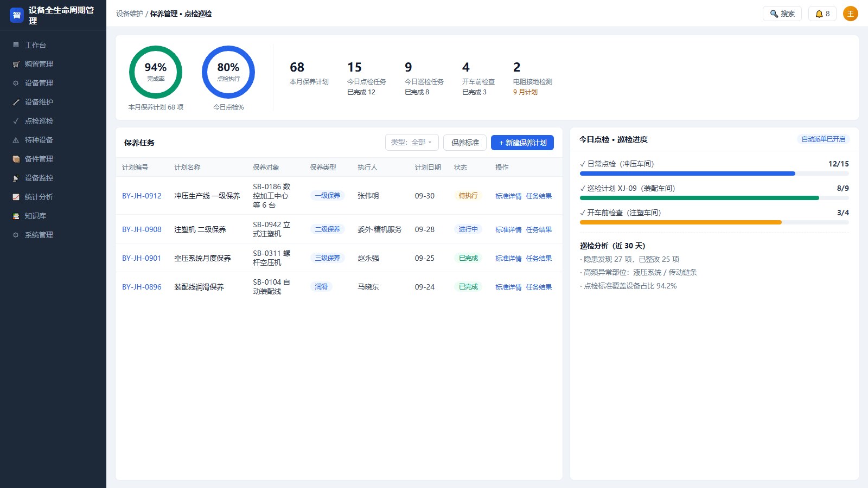Open 工作台 in the sidebar

click(x=53, y=45)
